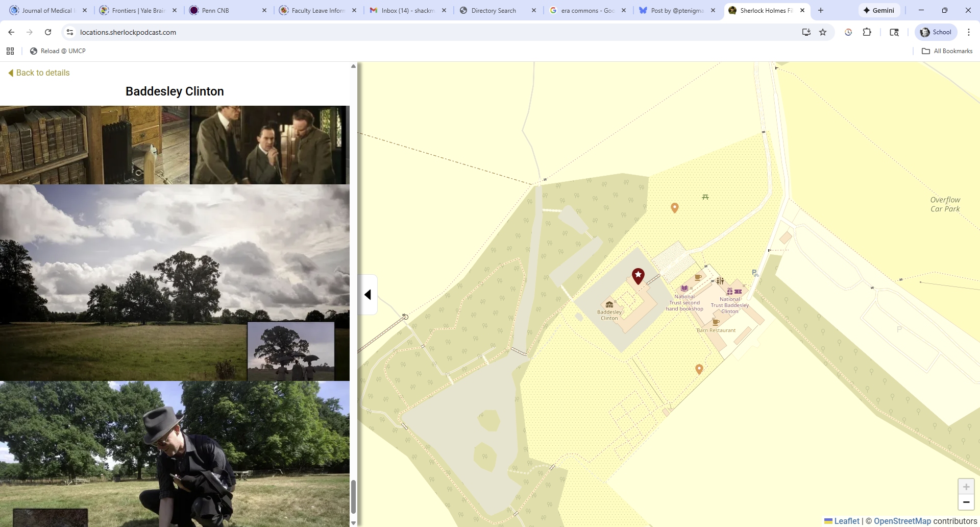Open the Holmes and Watson screenshot thumbnail
The width and height of the screenshot is (980, 527).
pos(269,145)
